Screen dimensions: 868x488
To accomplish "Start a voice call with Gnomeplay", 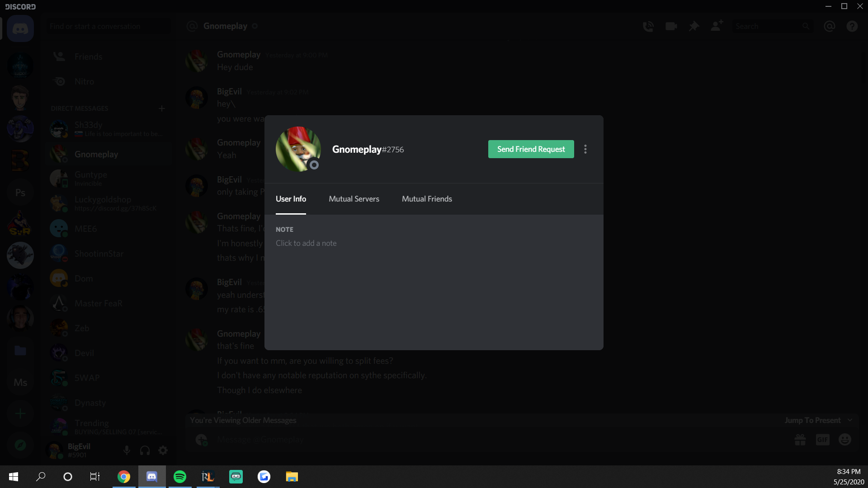I will coord(648,27).
